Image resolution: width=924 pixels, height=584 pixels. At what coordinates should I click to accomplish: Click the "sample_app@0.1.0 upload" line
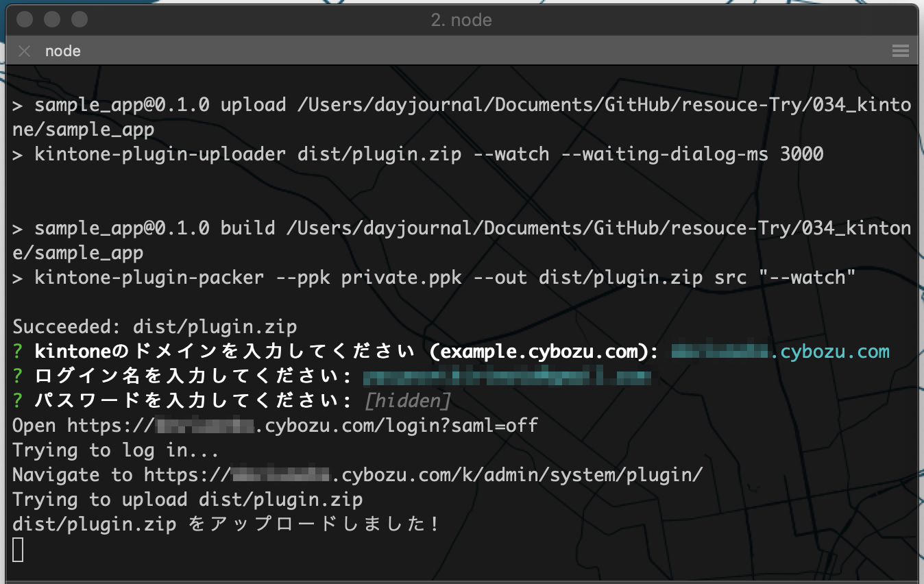coord(462,117)
